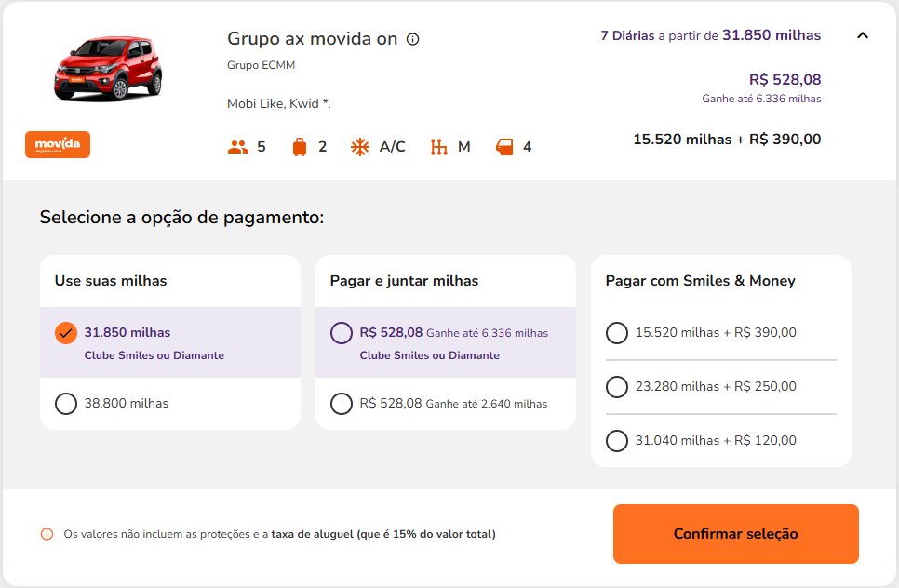
Task: Click the luggage icon showing 2
Action: point(300,147)
